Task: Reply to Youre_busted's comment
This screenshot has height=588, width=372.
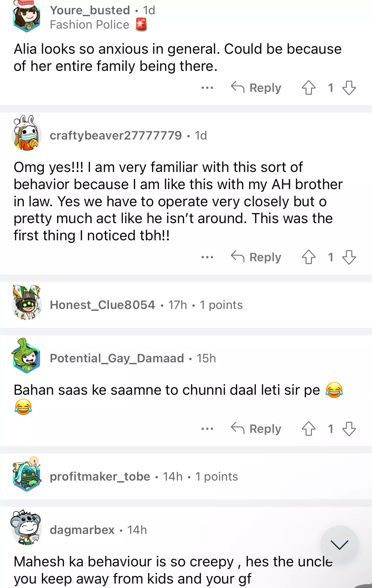Action: click(256, 88)
